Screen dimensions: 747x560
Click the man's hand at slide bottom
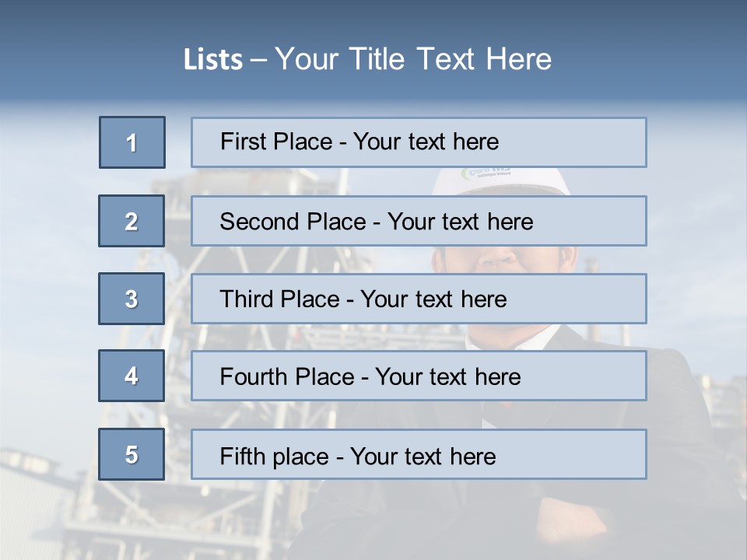pyautogui.click(x=572, y=521)
